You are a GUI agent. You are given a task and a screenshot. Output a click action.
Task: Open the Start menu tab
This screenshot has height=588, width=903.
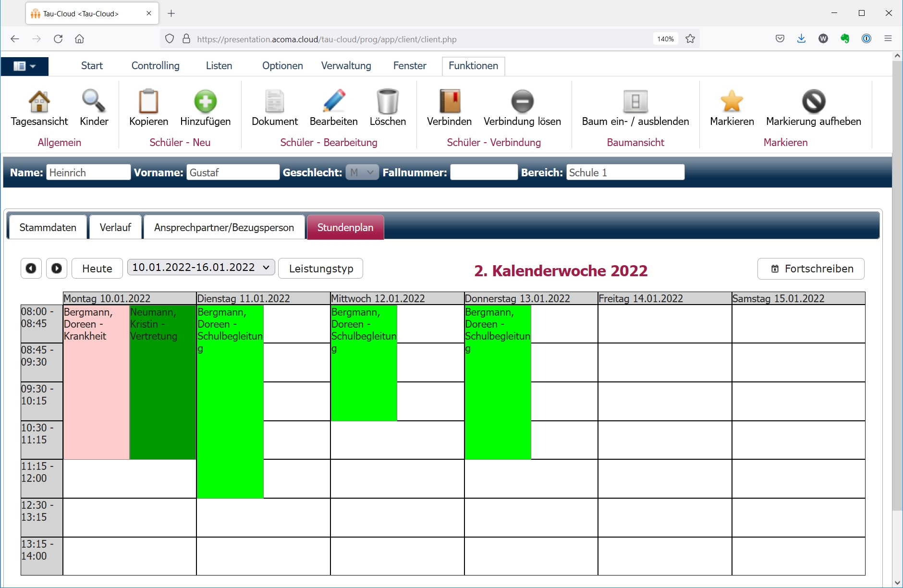(92, 66)
